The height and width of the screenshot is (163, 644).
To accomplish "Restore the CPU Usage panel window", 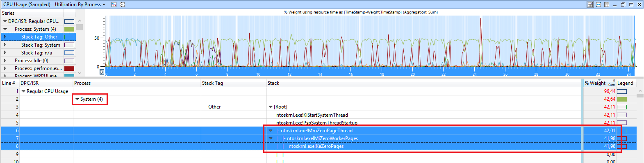I will point(623,5).
